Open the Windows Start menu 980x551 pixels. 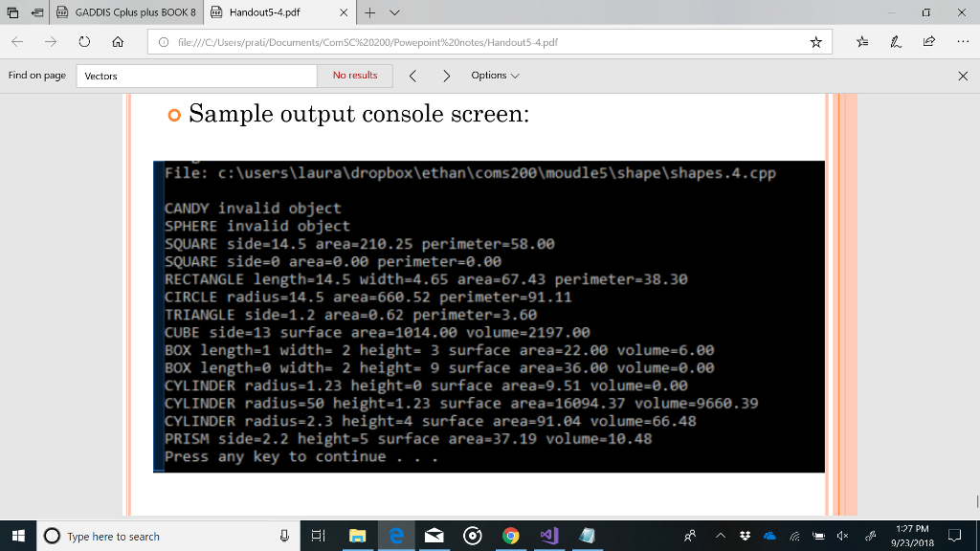tap(18, 536)
